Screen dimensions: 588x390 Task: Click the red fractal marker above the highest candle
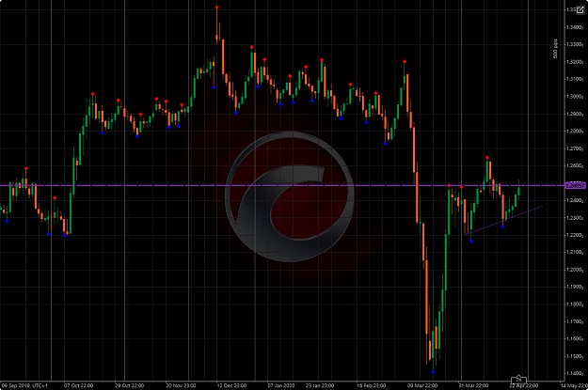(216, 8)
